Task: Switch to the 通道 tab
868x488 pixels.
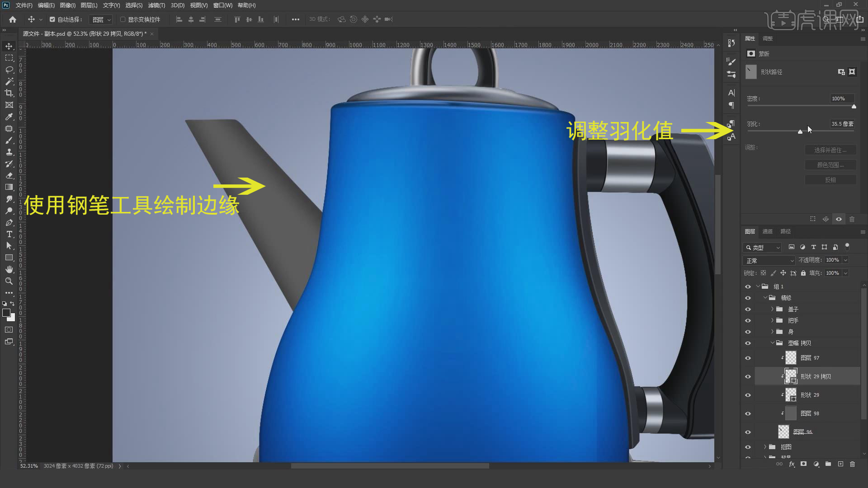Action: [767, 231]
